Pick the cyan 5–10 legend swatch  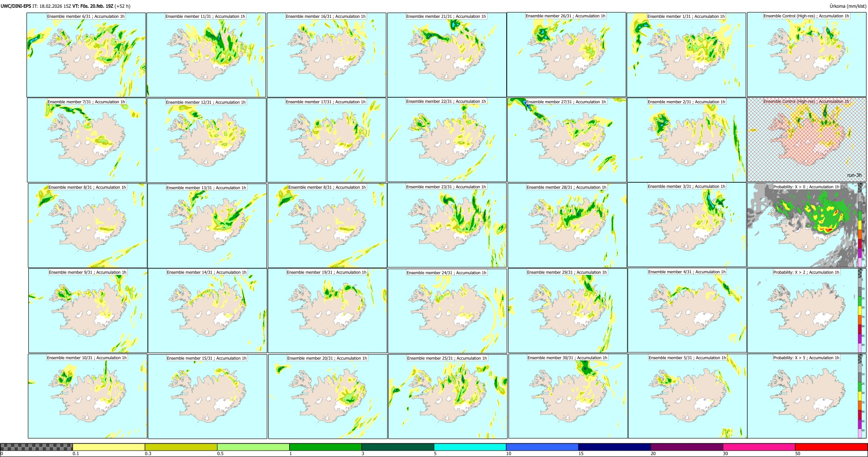470,447
